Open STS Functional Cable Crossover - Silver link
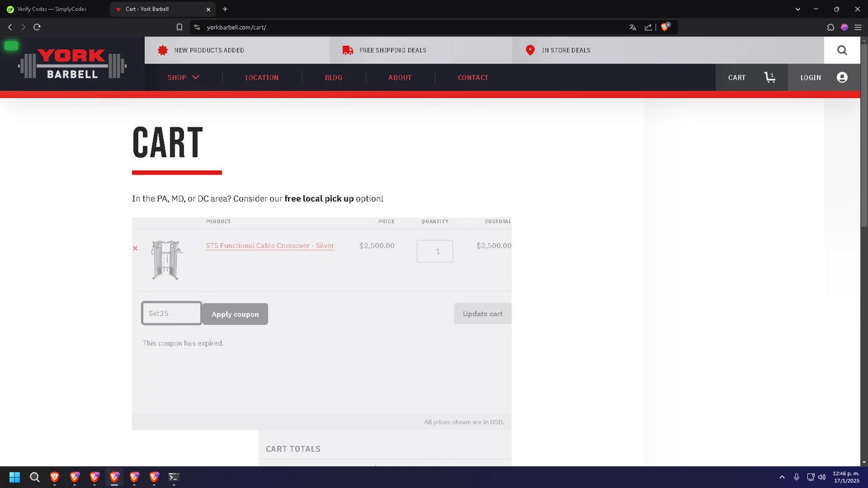Image resolution: width=868 pixels, height=488 pixels. (x=270, y=246)
